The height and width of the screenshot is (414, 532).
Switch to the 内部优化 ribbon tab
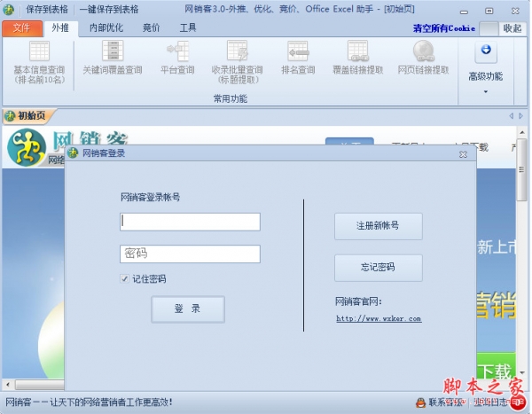(106, 27)
